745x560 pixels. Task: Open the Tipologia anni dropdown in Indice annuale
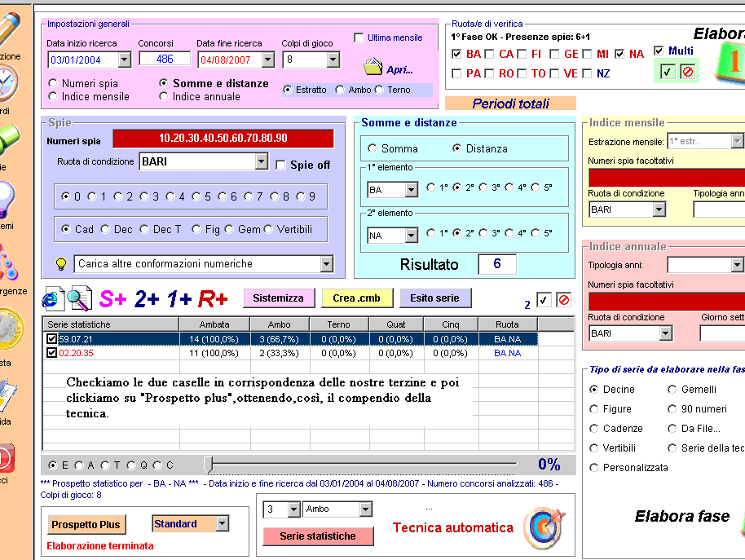click(737, 265)
